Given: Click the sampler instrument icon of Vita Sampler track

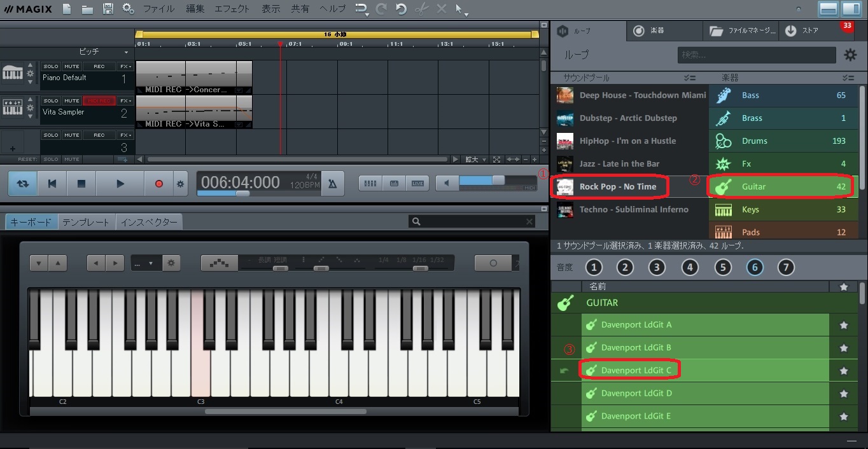Looking at the screenshot, I should (12, 107).
